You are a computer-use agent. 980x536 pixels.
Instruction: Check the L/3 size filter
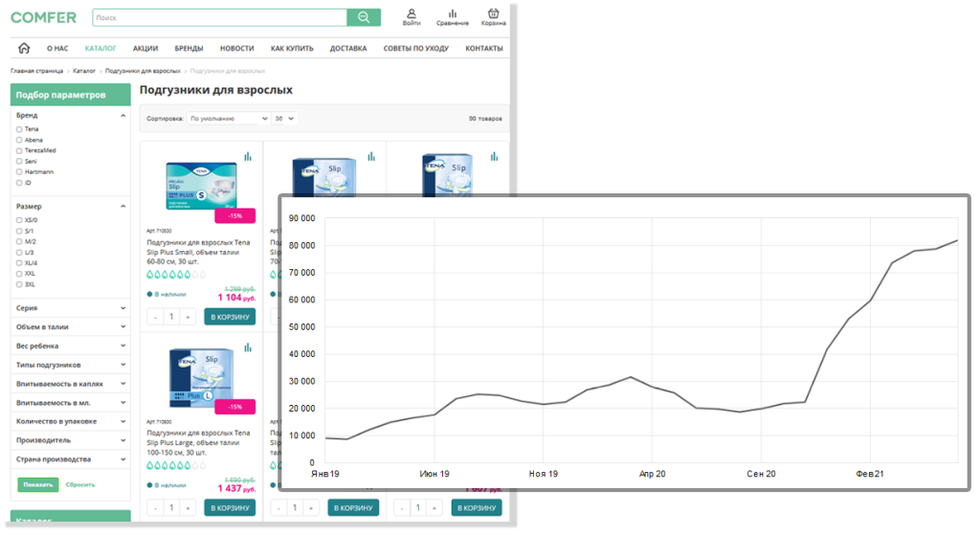[19, 253]
